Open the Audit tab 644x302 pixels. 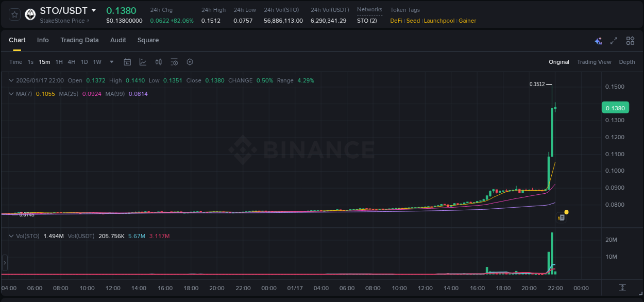(x=118, y=40)
